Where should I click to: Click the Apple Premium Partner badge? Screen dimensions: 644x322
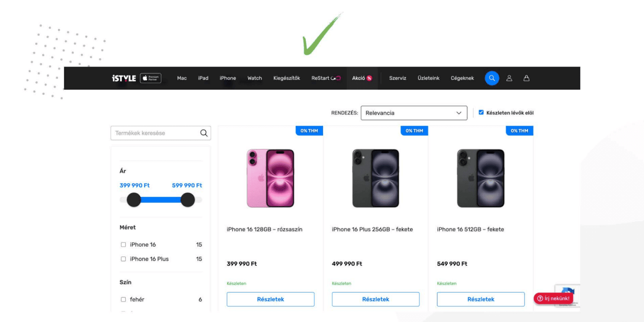pos(151,78)
